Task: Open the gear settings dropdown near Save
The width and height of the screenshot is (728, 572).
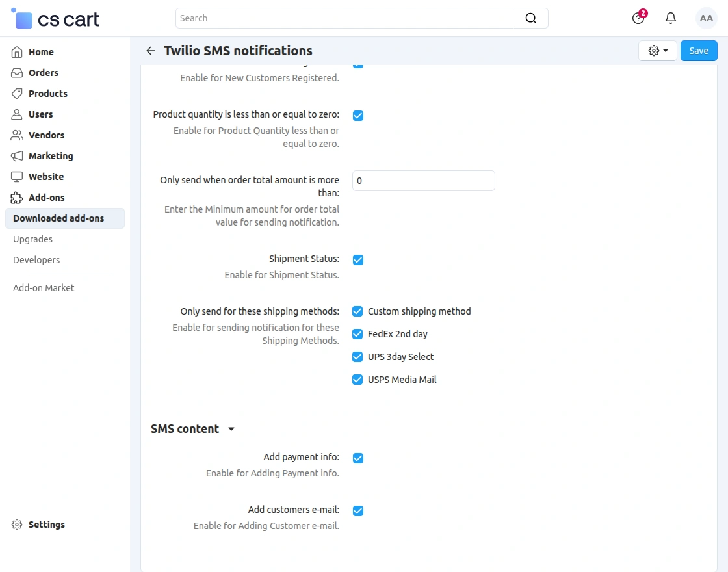Action: pos(657,50)
